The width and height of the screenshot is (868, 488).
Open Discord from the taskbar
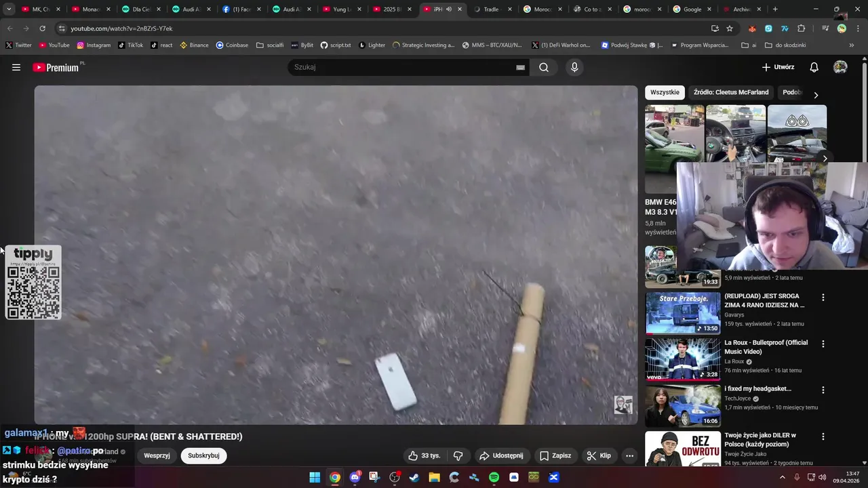(x=355, y=477)
